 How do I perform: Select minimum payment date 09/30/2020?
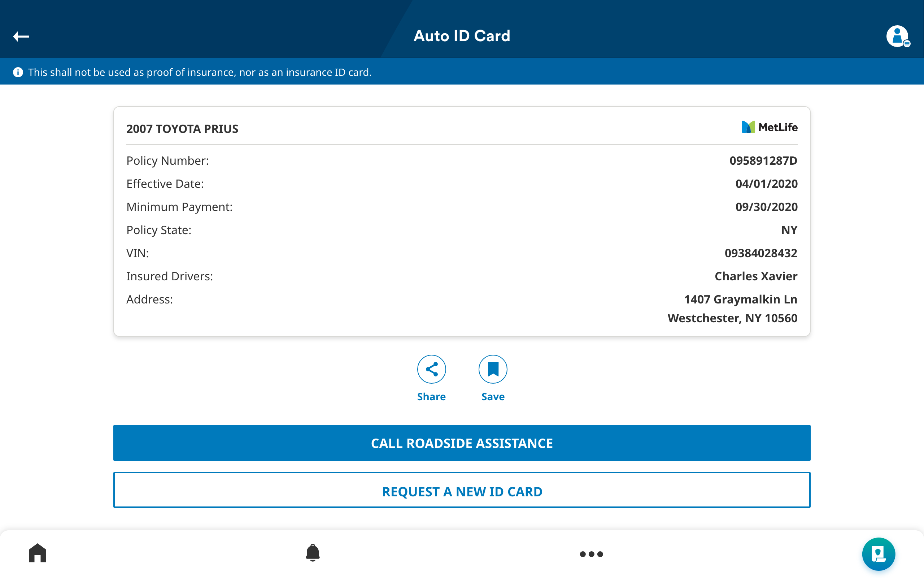pos(766,207)
